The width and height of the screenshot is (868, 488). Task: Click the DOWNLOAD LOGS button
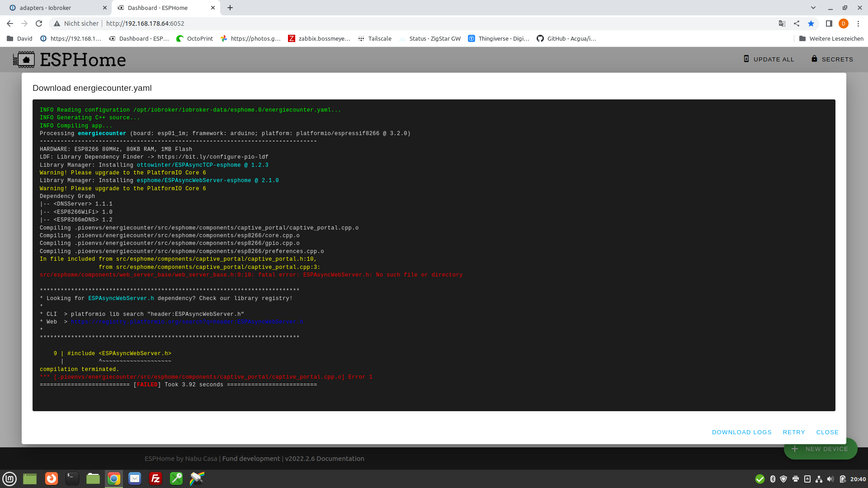click(741, 432)
